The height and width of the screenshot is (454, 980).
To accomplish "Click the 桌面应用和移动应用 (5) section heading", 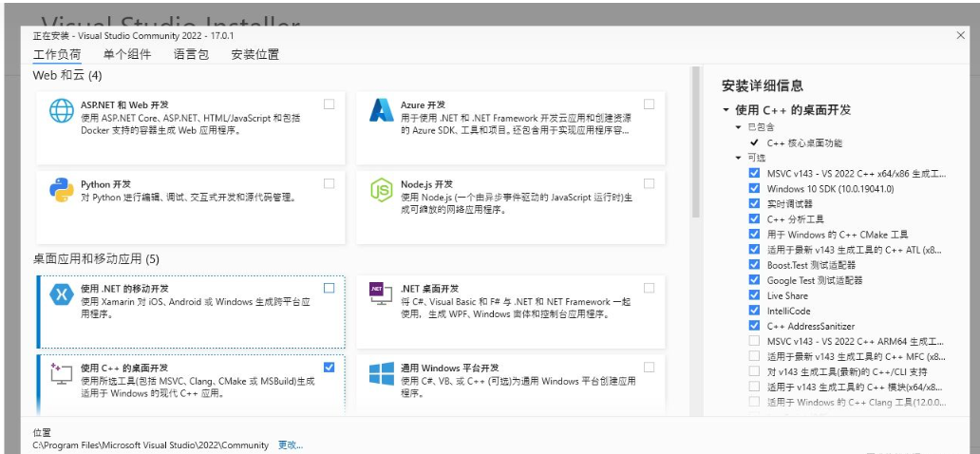I will click(97, 259).
